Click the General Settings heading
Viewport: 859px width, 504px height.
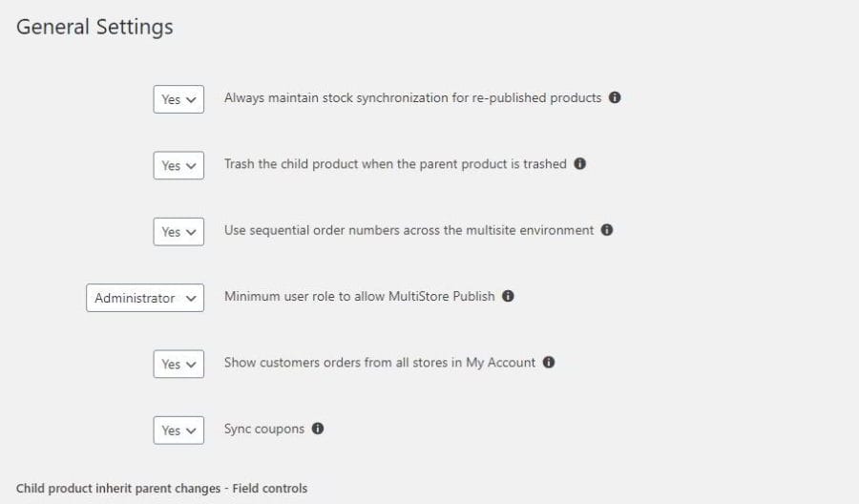[94, 27]
